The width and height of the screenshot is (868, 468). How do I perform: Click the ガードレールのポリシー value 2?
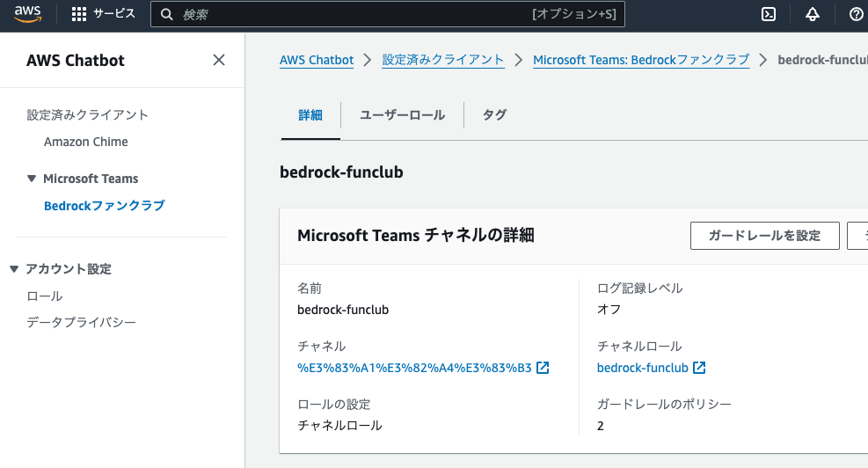coord(600,426)
